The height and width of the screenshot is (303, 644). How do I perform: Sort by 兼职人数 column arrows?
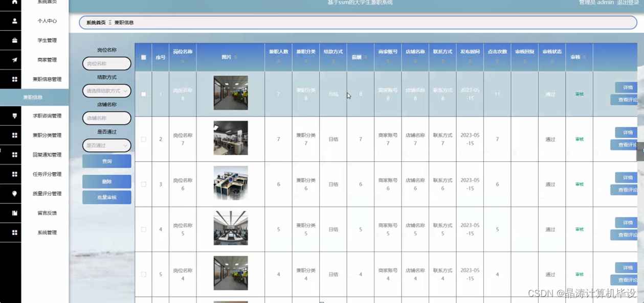tap(278, 61)
